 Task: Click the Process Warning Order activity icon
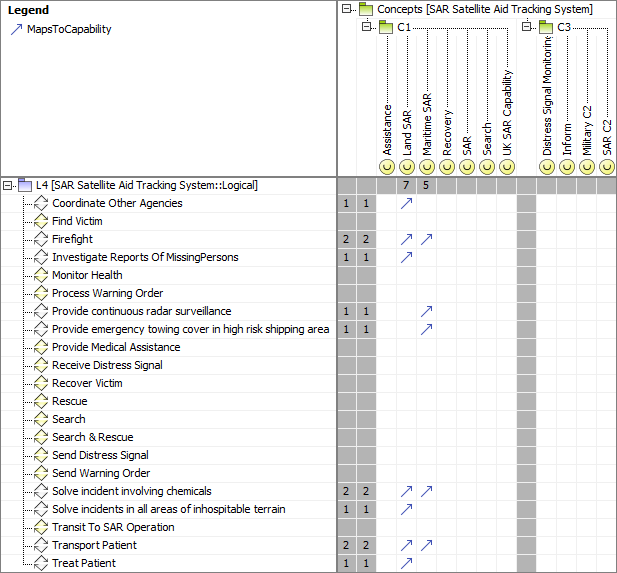click(x=41, y=293)
